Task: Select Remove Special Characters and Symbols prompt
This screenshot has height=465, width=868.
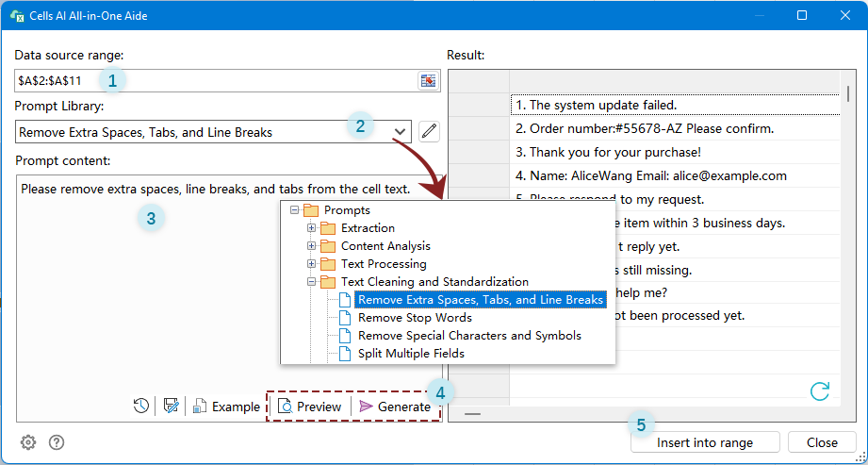Action: click(469, 336)
